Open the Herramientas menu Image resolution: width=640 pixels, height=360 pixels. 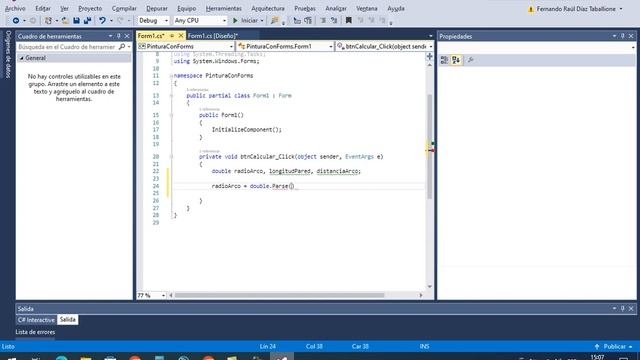[x=224, y=8]
